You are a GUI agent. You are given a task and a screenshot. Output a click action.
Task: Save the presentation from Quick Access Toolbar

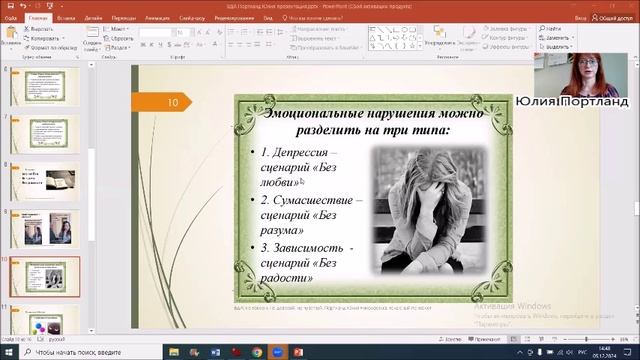click(x=11, y=6)
